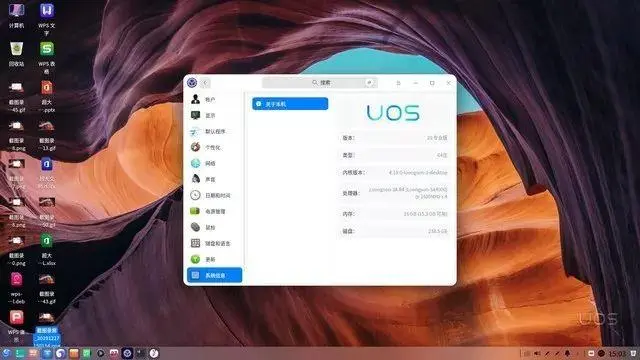Viewport: 640px width, 360px height.
Task: Select the 关于本机 list entry
Action: click(290, 104)
